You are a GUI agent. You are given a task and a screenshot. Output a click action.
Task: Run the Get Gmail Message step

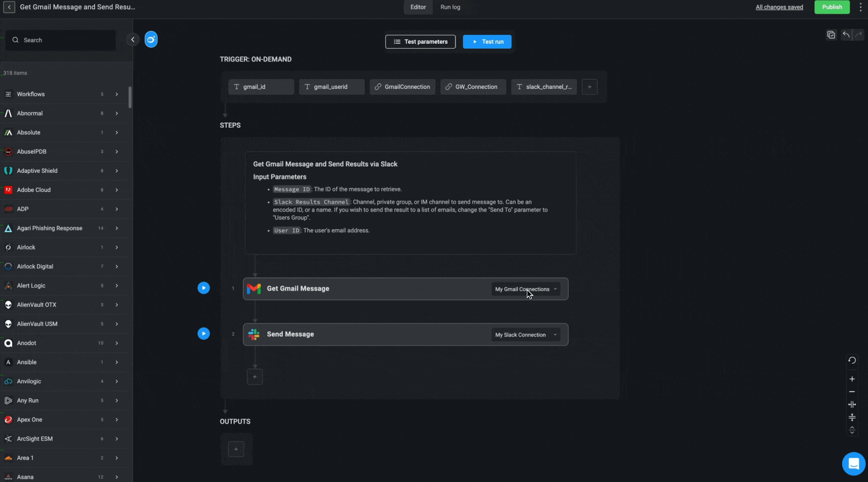pyautogui.click(x=204, y=288)
